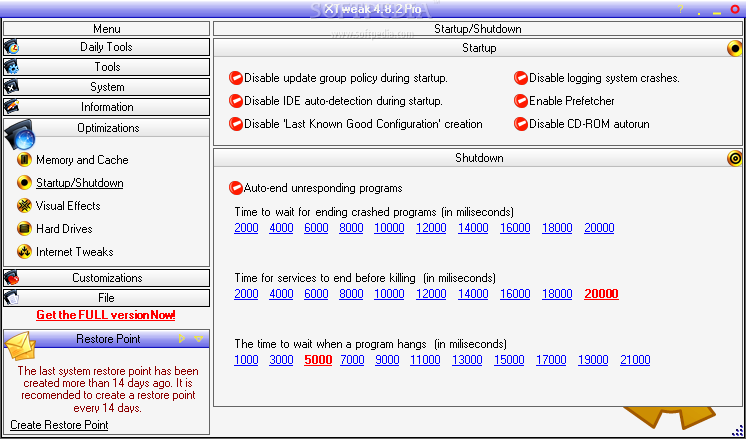Set crashed programs wait time to 6000
The image size is (746, 439).
tap(316, 228)
